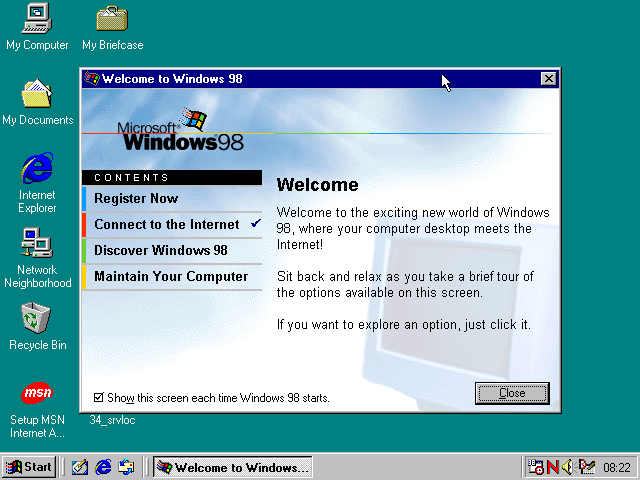Screen dimensions: 640x480
Task: Uncheck Show this screen each time checkbox
Action: tap(98, 397)
